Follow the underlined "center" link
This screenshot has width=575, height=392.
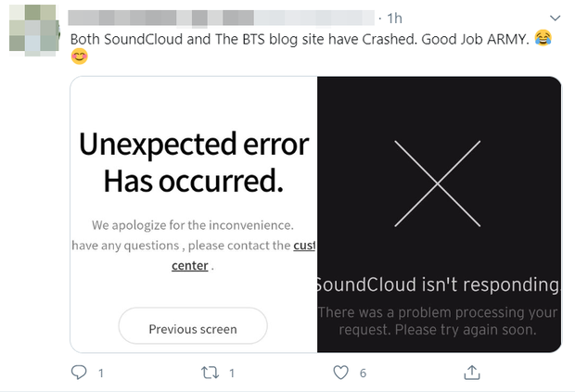(x=190, y=266)
